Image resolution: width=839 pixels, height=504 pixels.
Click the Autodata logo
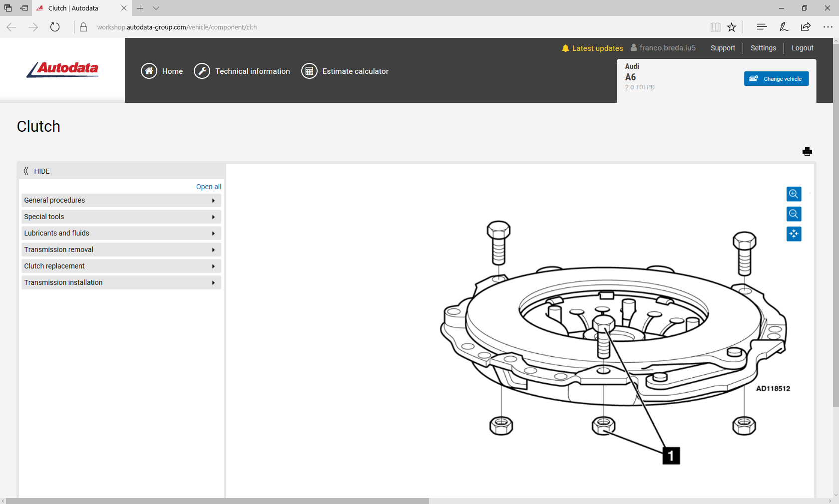pos(62,69)
